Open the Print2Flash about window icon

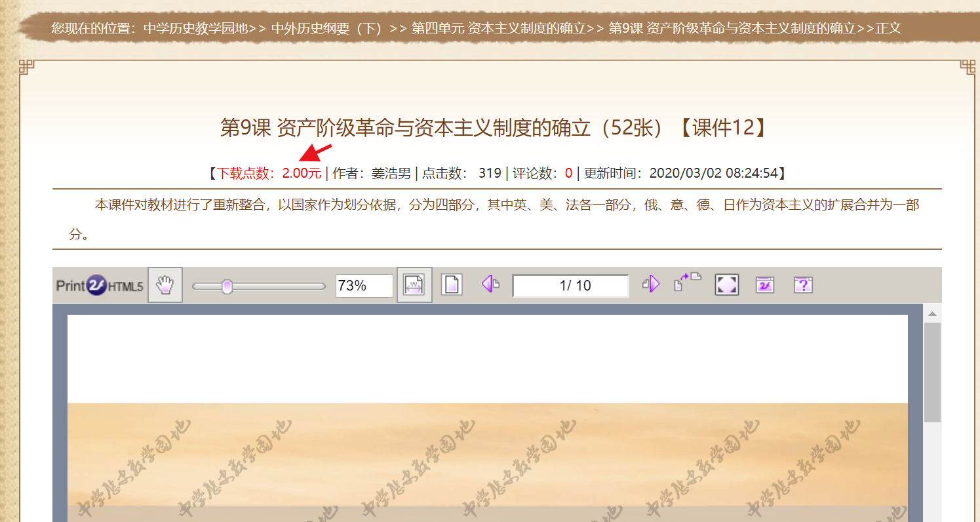pos(765,285)
